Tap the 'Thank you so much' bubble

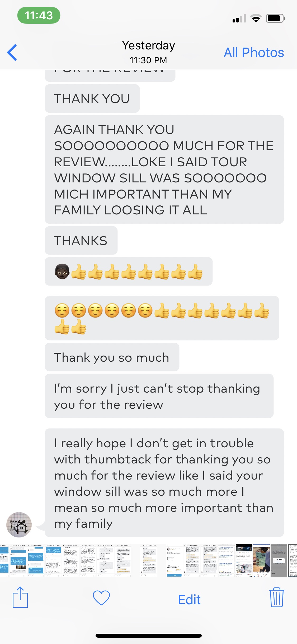click(x=112, y=357)
